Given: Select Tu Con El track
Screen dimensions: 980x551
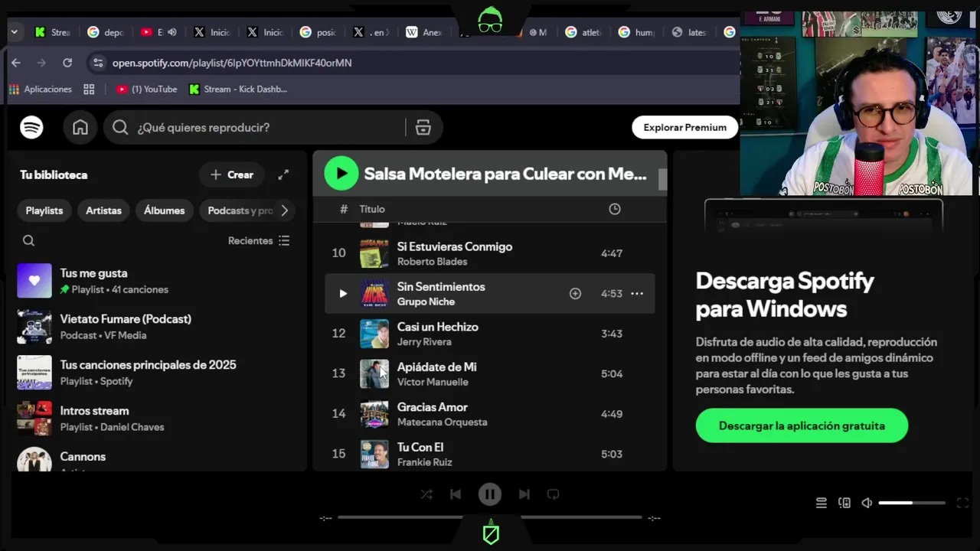Looking at the screenshot, I should coord(490,454).
